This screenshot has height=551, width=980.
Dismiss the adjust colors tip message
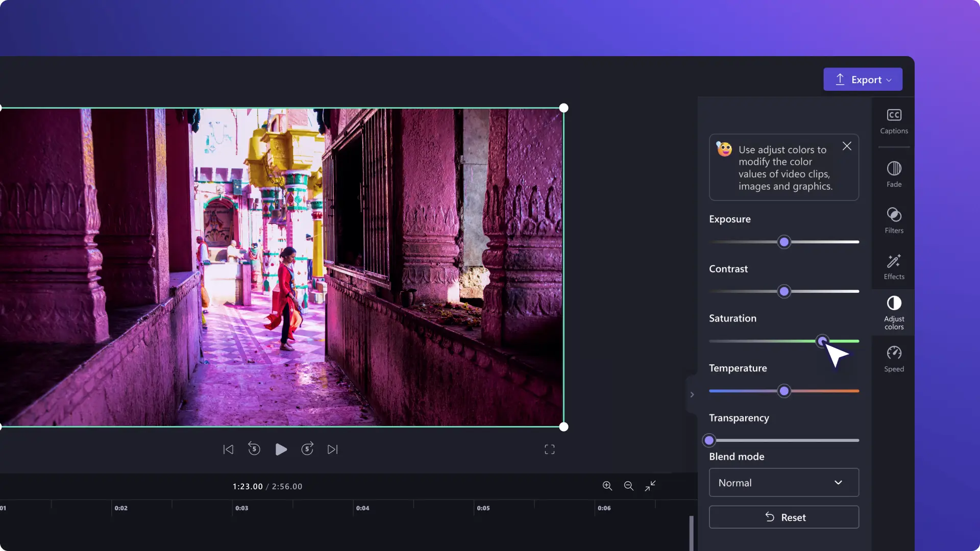tap(847, 146)
